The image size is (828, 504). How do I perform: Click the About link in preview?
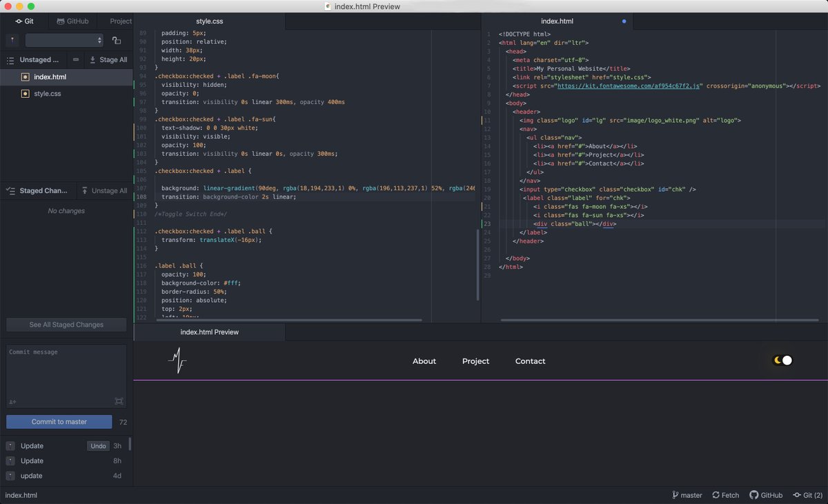click(x=424, y=361)
